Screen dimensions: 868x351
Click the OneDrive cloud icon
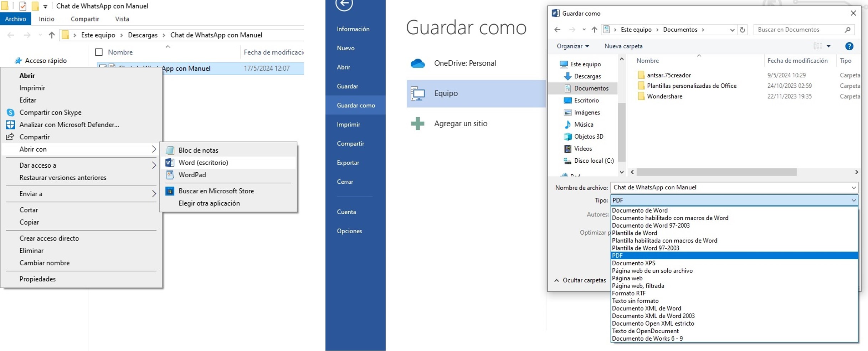(x=417, y=63)
